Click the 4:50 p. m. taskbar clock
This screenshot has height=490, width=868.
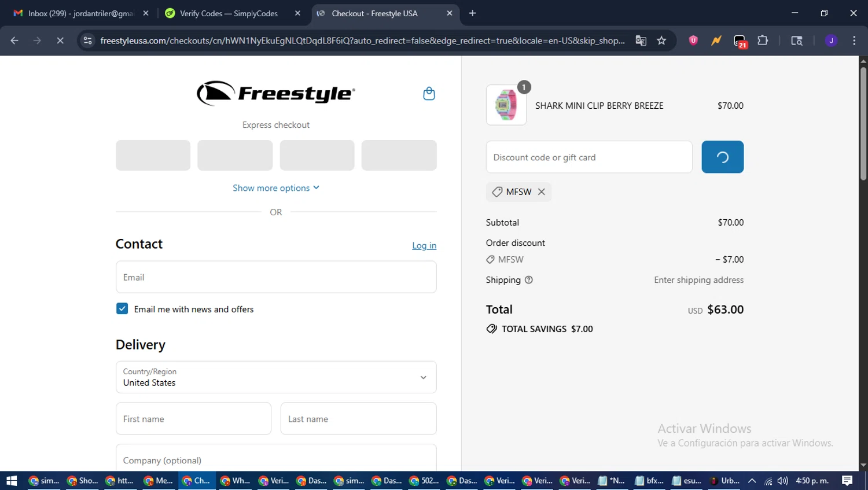pyautogui.click(x=812, y=481)
